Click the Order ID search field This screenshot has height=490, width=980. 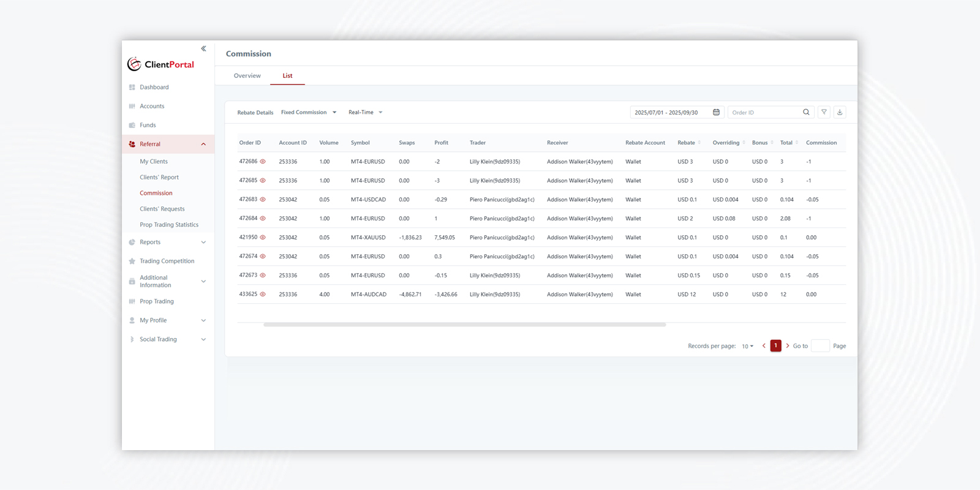(764, 112)
